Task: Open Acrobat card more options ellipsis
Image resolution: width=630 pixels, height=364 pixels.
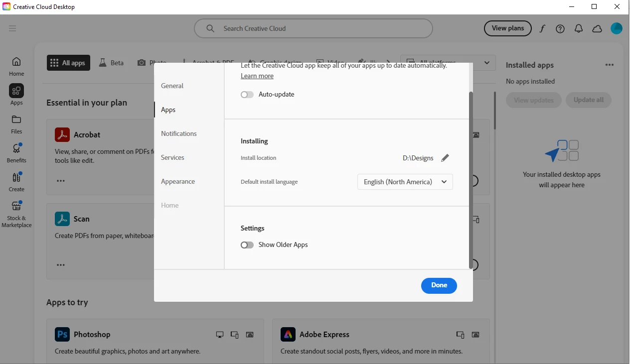Action: point(61,181)
